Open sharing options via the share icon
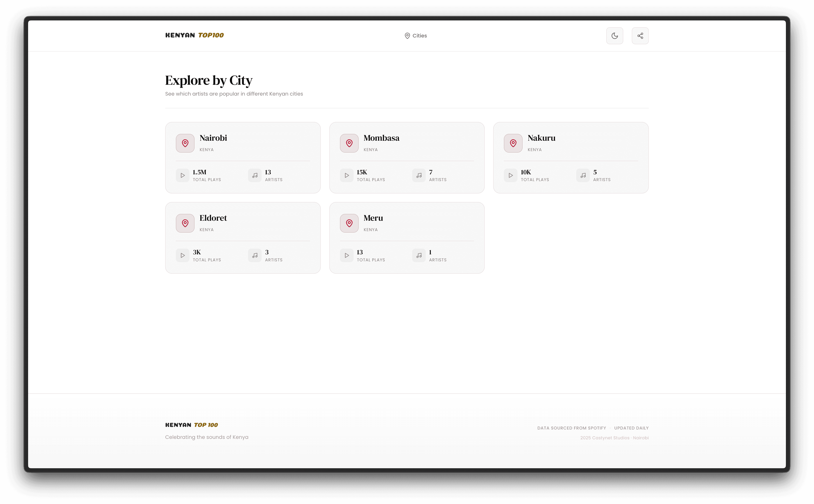This screenshot has height=504, width=814. point(640,36)
